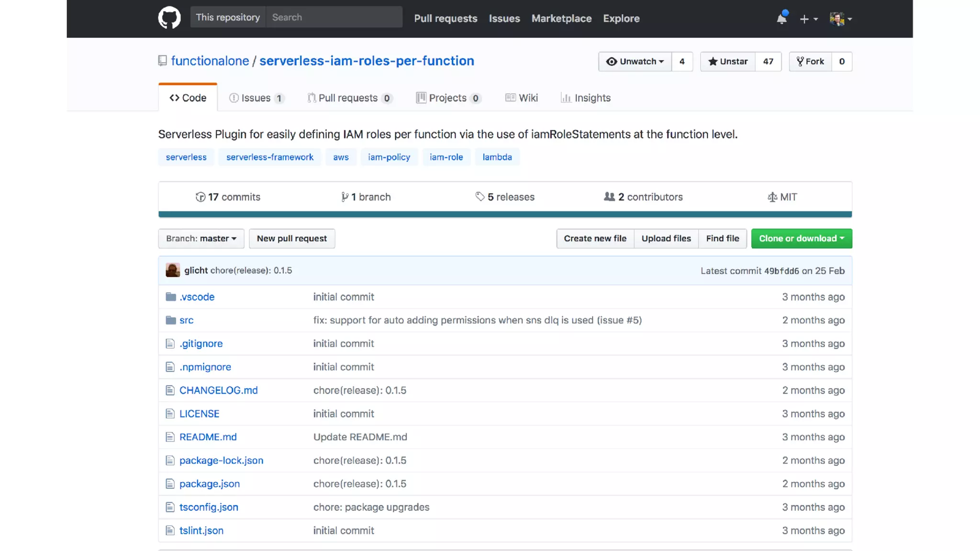The width and height of the screenshot is (980, 551).
Task: Click the releases tag icon
Action: (480, 197)
